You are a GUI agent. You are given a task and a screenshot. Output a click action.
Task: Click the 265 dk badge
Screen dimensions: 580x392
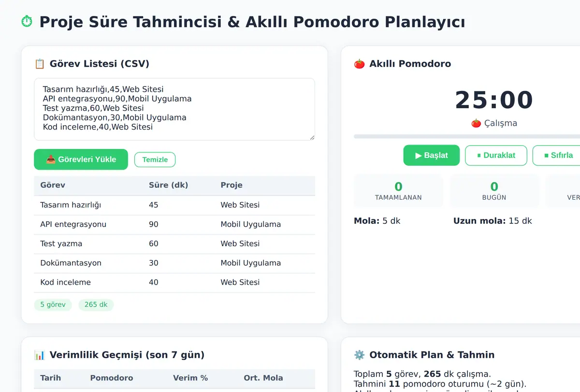click(96, 305)
